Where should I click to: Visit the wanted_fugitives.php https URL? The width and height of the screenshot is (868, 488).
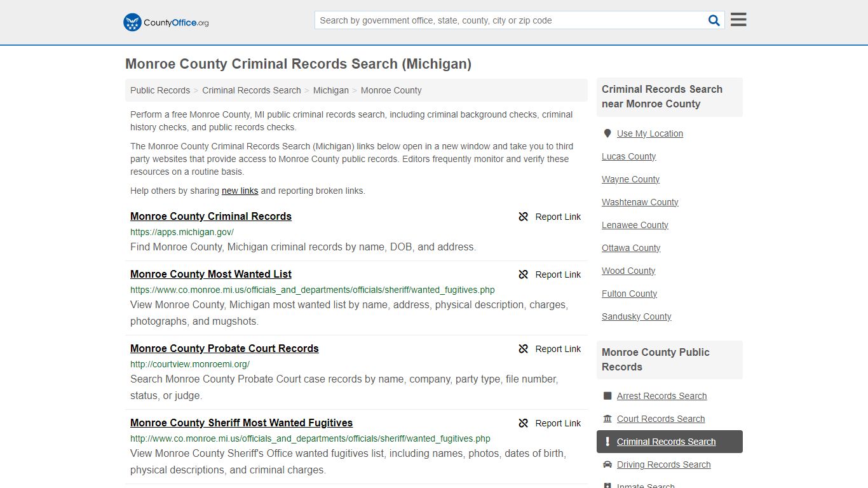[313, 290]
